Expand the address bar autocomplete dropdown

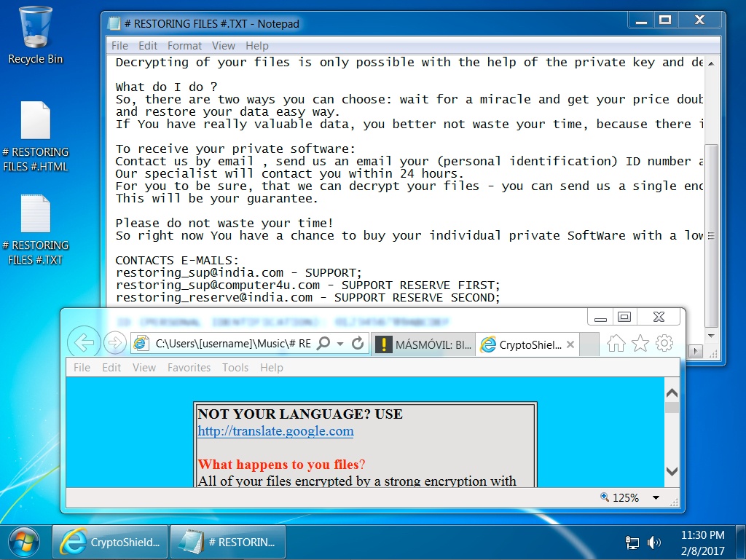[x=340, y=343]
